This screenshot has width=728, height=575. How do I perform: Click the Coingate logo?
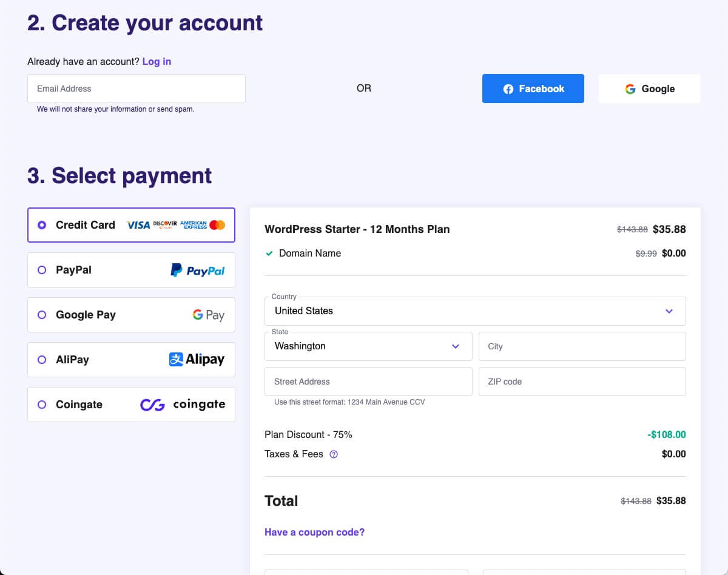[x=183, y=405]
